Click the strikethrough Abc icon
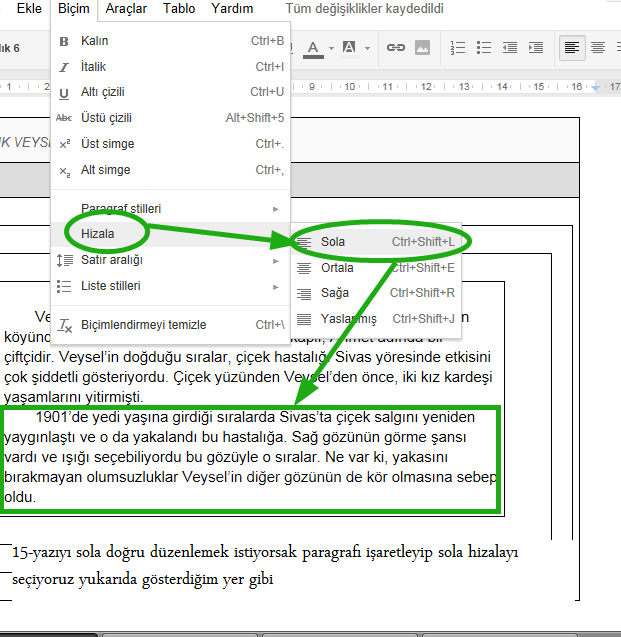The width and height of the screenshot is (621, 637). tap(64, 118)
